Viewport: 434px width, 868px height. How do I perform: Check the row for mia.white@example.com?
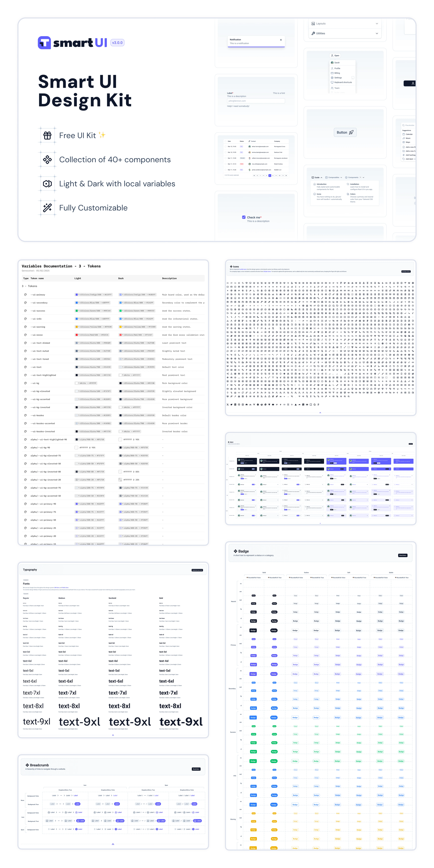click(225, 164)
